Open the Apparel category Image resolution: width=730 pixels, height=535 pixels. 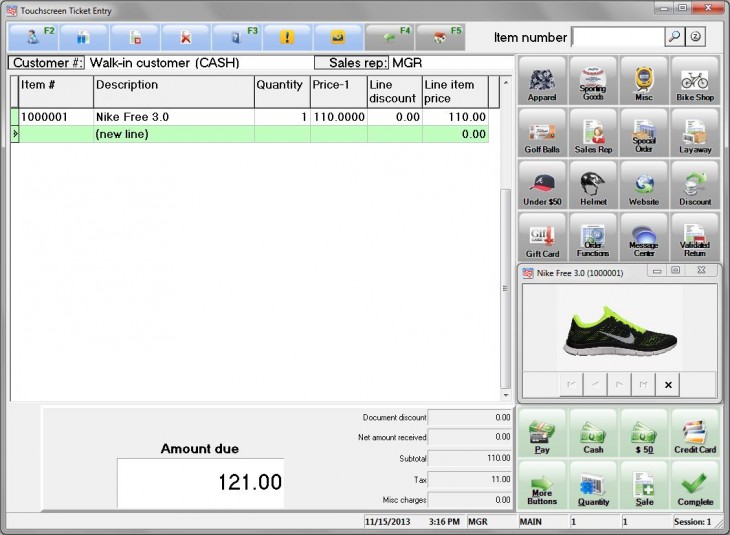542,81
